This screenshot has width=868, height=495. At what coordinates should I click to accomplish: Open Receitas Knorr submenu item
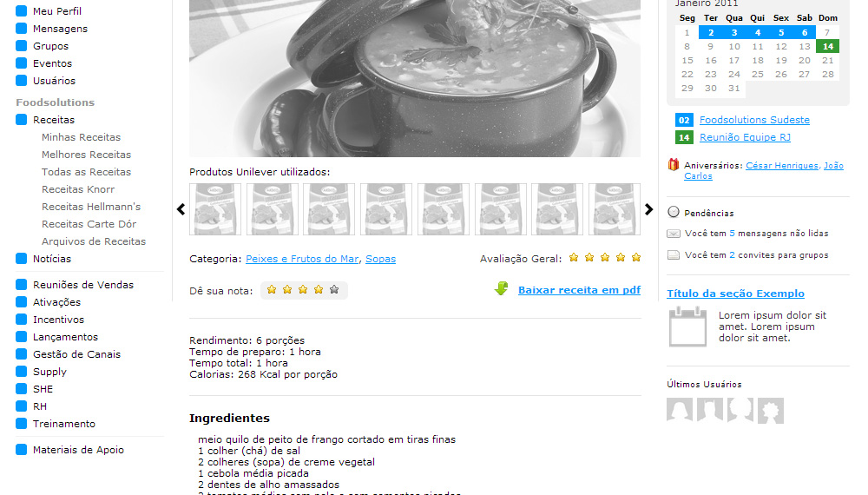coord(78,189)
